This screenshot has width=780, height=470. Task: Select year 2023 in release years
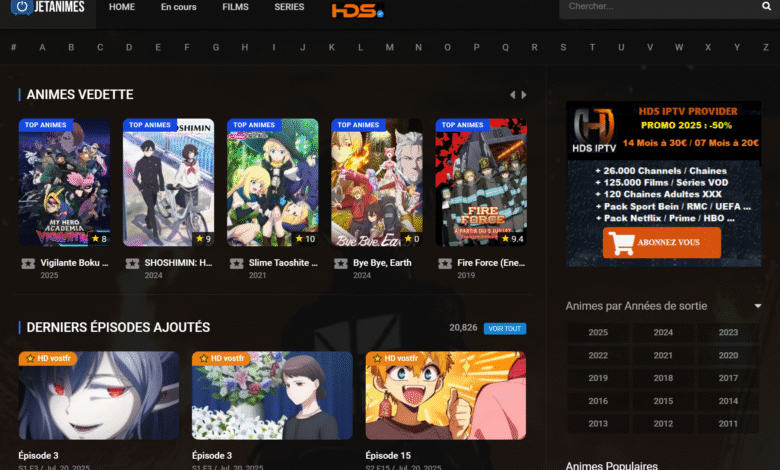click(x=728, y=333)
